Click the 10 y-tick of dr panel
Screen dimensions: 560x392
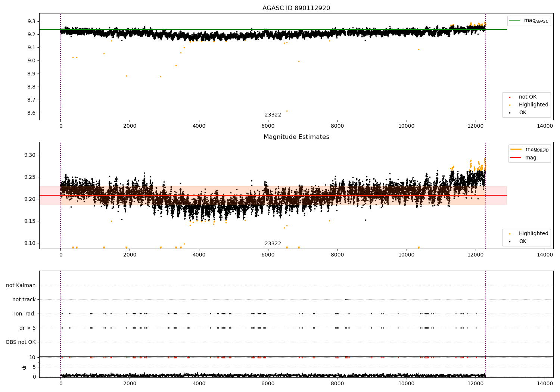click(x=32, y=358)
